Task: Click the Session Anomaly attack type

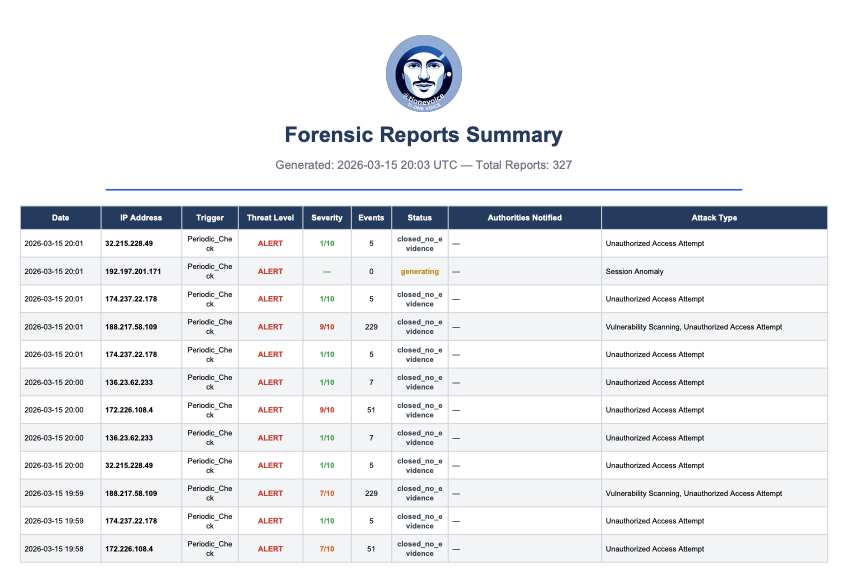Action: 634,271
